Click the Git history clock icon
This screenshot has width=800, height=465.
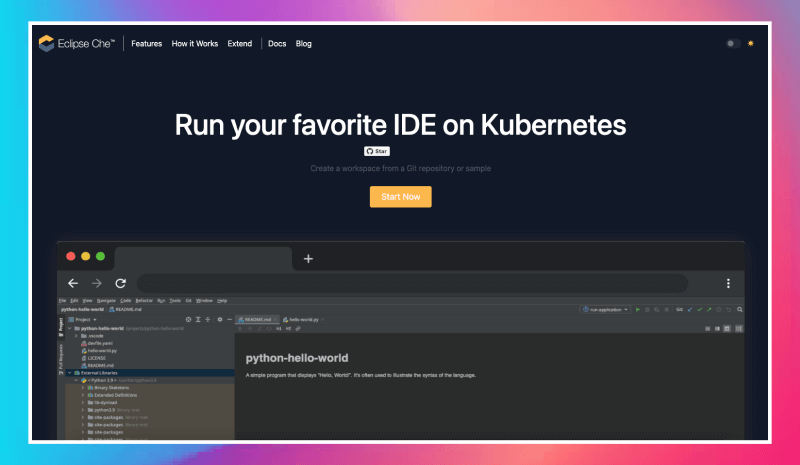[x=718, y=309]
